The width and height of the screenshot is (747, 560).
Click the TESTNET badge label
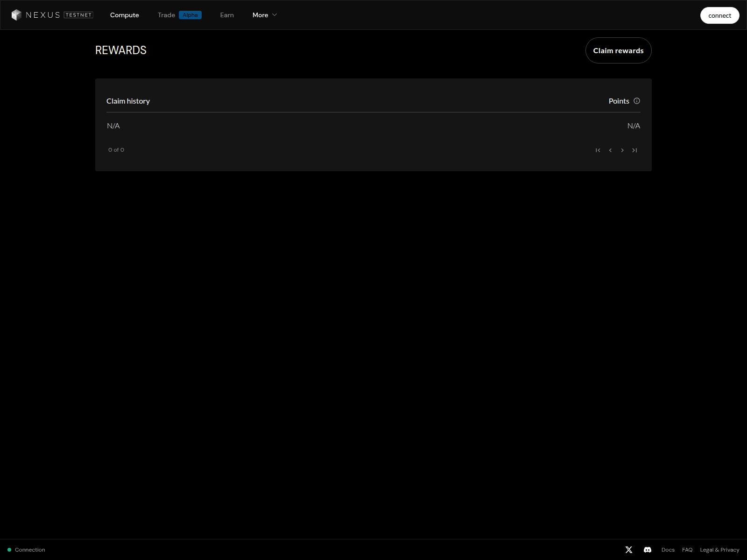(x=78, y=15)
